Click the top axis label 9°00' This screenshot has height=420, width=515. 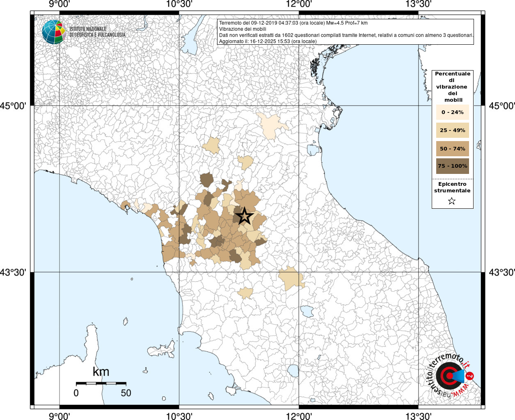coord(59,4)
